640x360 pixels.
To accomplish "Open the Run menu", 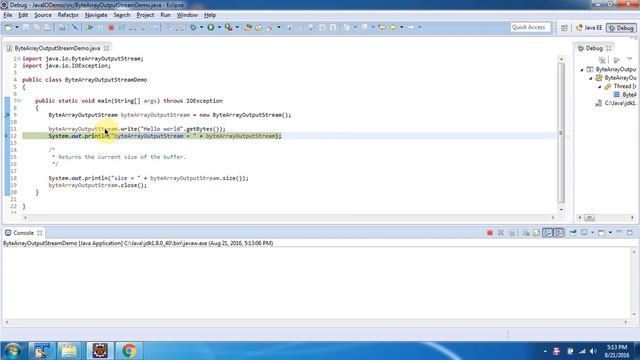I will (x=165, y=15).
